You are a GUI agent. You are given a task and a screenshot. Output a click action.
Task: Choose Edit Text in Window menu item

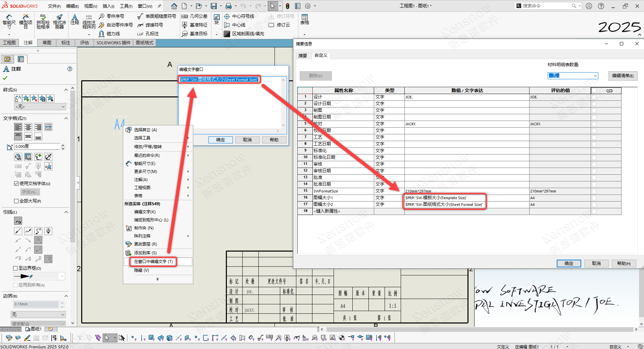153,261
